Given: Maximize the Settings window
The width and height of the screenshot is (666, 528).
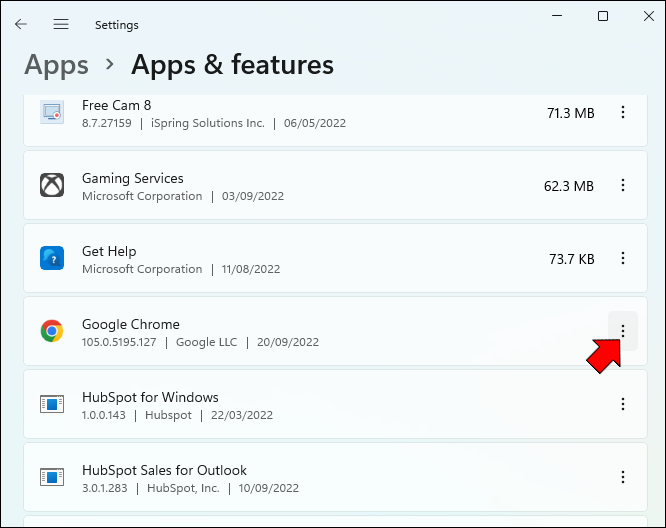Looking at the screenshot, I should 603,16.
